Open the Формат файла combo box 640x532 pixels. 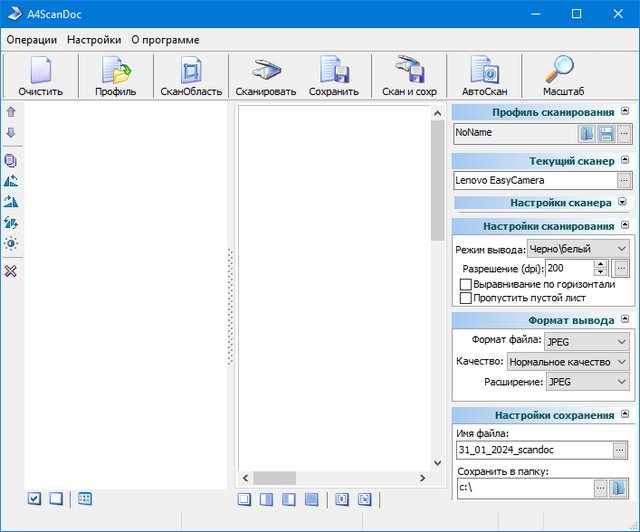[588, 341]
